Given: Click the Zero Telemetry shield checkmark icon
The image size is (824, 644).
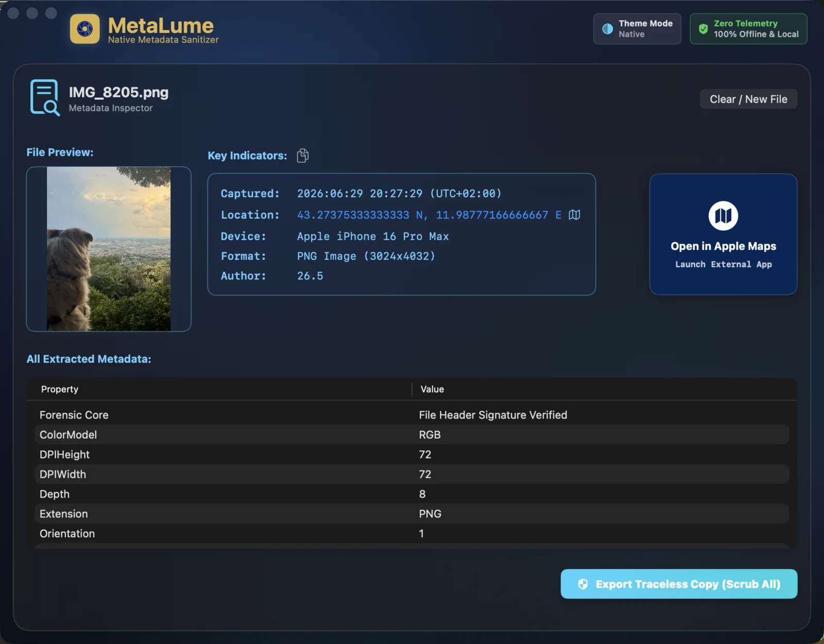Looking at the screenshot, I should (703, 29).
